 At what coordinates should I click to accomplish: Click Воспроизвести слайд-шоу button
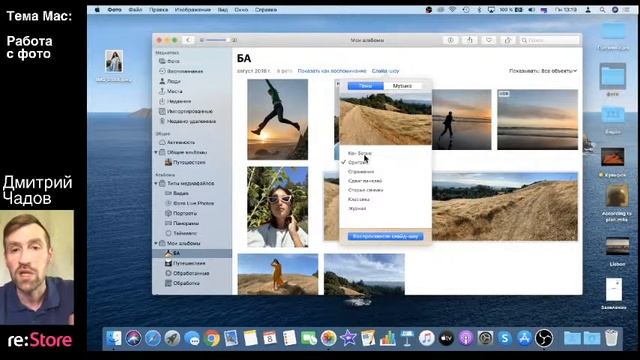385,236
